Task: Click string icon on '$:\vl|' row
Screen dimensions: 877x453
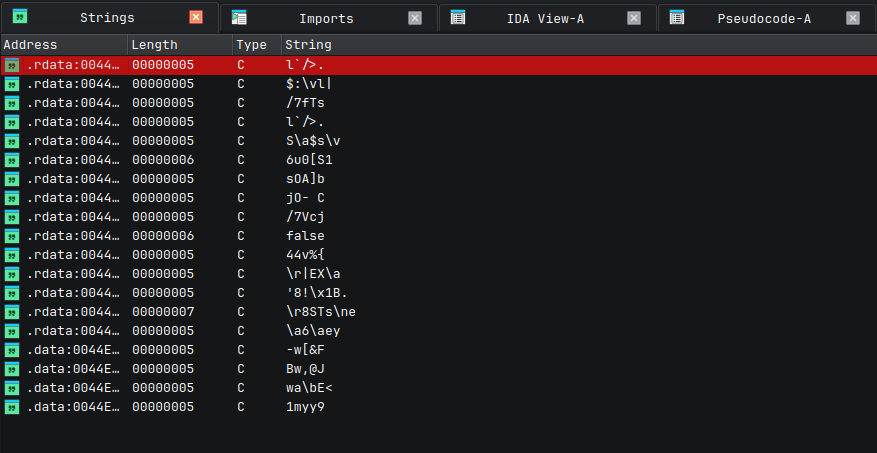Action: coord(12,84)
